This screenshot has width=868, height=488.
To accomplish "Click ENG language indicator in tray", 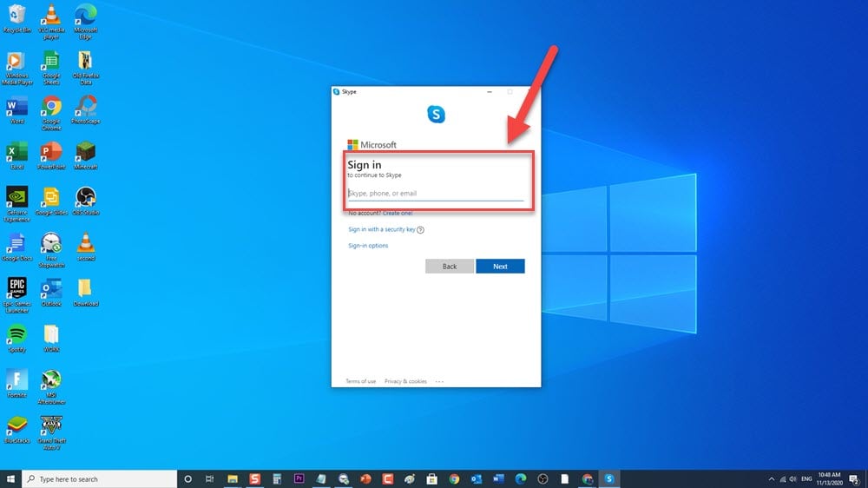I will pos(806,479).
